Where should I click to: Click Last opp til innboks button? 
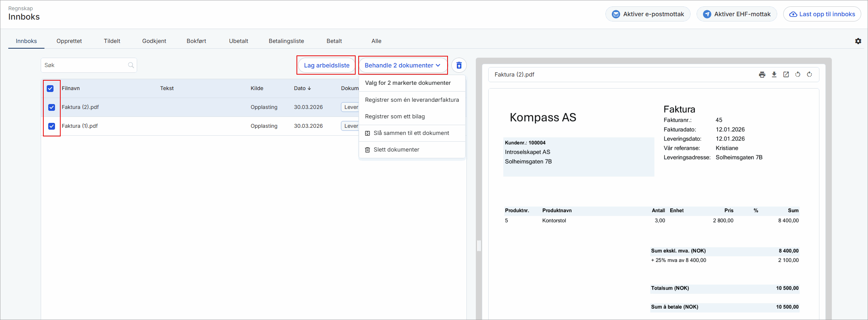(x=822, y=14)
